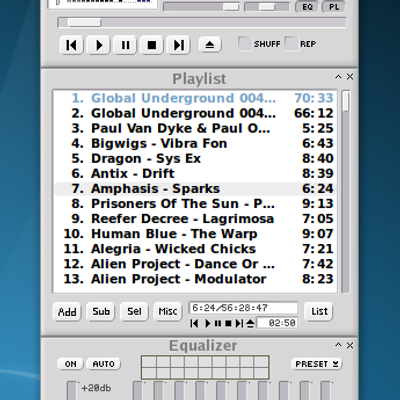Click the playlist vertical scrollbar
The height and width of the screenshot is (400, 400).
tap(346, 192)
